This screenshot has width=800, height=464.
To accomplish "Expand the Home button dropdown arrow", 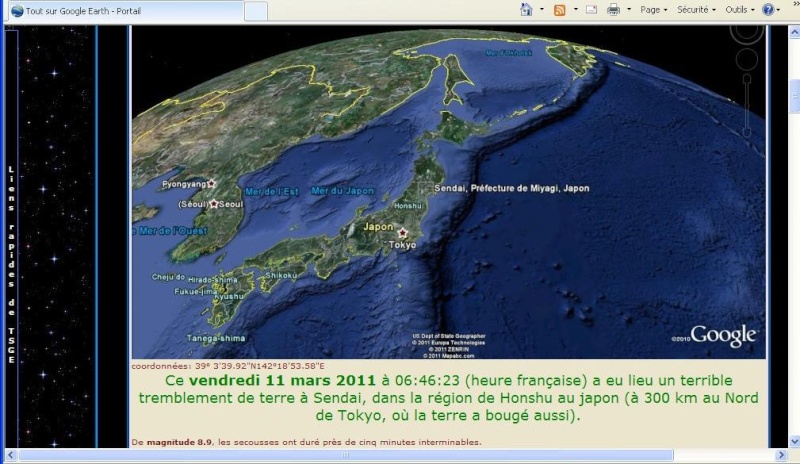I will click(542, 10).
